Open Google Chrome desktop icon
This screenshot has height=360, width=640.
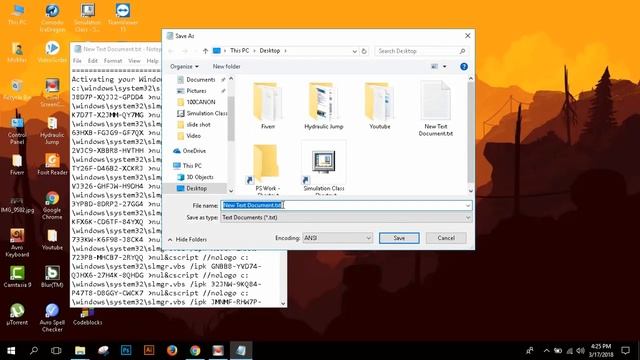pyautogui.click(x=52, y=205)
